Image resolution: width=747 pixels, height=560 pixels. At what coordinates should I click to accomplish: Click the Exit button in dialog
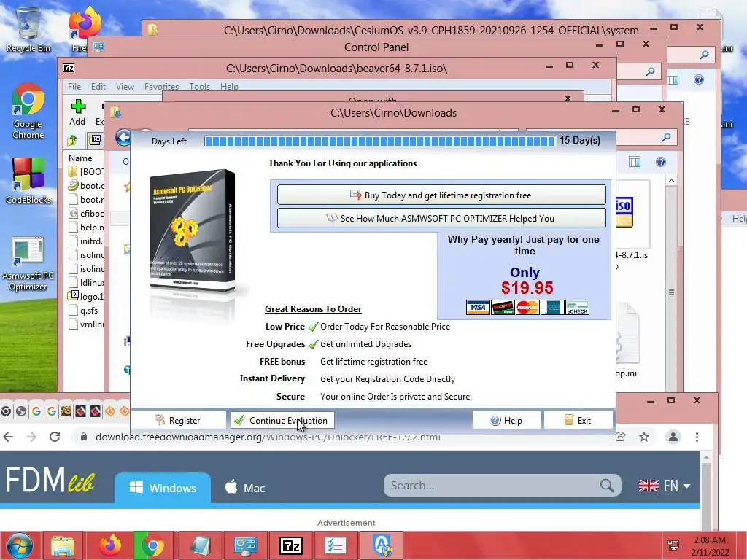click(x=578, y=420)
